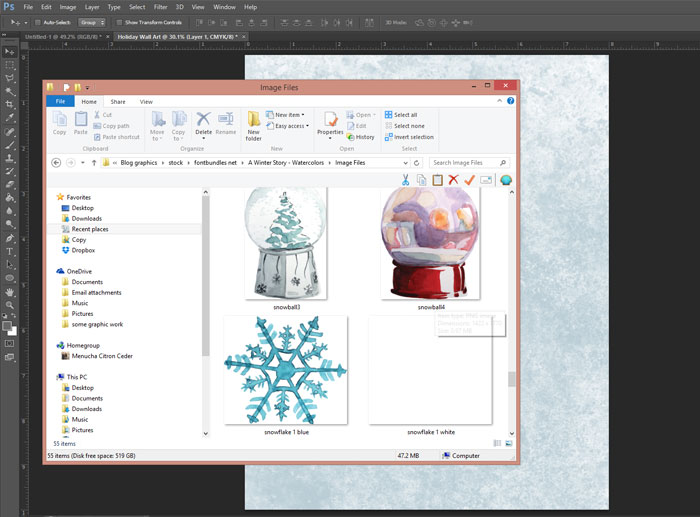Viewport: 700px width, 517px height.
Task: Enable the Auto-Select checkbox
Action: [x=38, y=22]
